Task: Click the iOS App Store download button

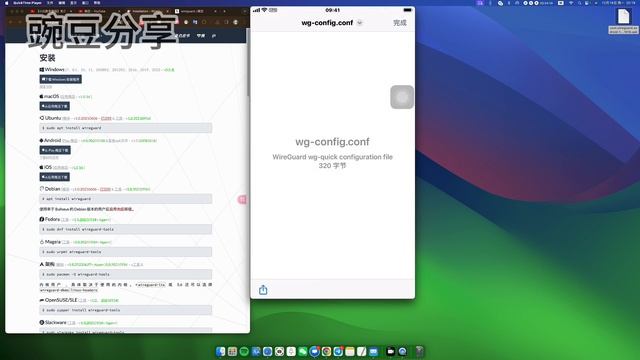Action: pos(54,177)
